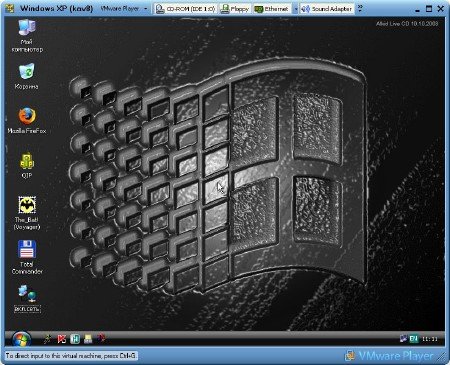Open the Mozilla Firefox desktop icon
The width and height of the screenshot is (450, 365).
pyautogui.click(x=27, y=120)
